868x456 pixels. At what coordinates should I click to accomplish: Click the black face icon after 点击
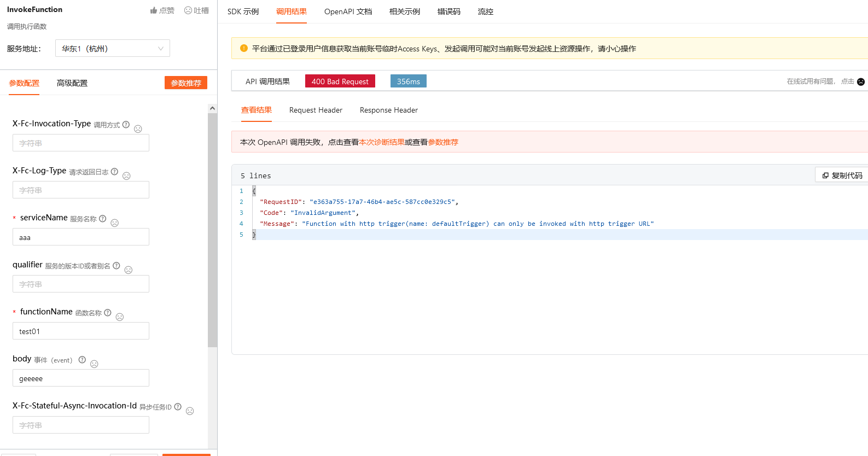(x=861, y=81)
